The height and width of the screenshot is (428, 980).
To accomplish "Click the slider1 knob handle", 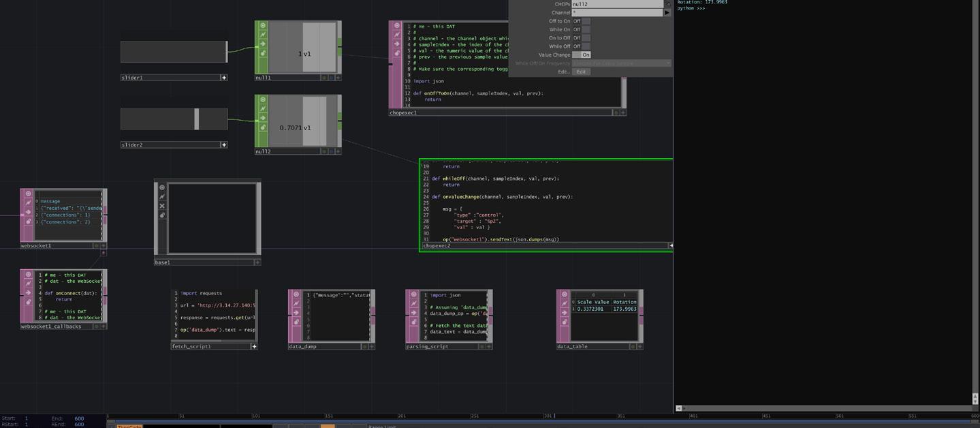I will click(227, 52).
